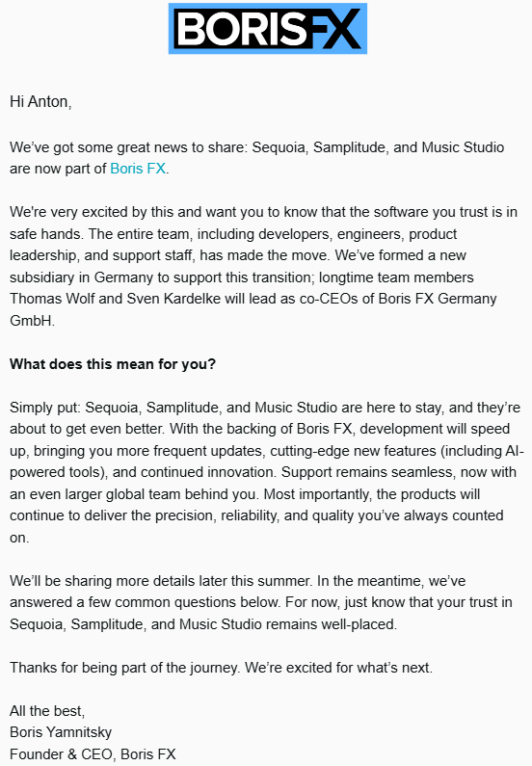Click the "Founder & CEO, Boris FX" line
The image size is (532, 766).
(x=93, y=753)
